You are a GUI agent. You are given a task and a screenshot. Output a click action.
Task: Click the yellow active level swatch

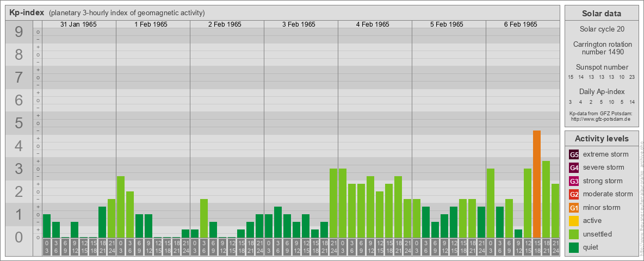pyautogui.click(x=574, y=221)
